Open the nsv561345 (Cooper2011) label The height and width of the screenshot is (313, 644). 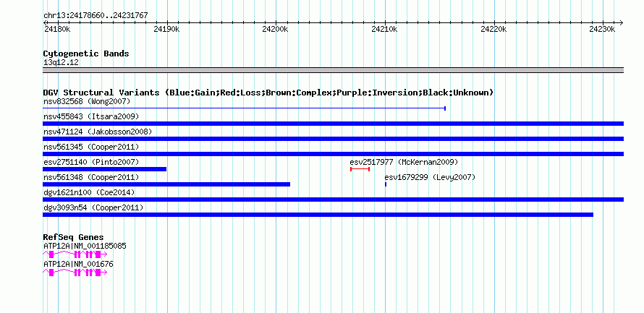point(91,147)
